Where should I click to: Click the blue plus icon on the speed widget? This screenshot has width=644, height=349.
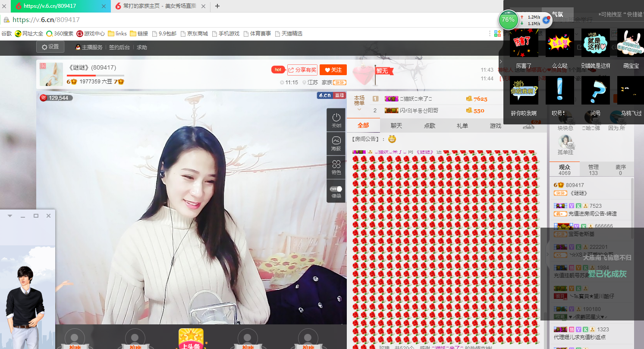546,20
